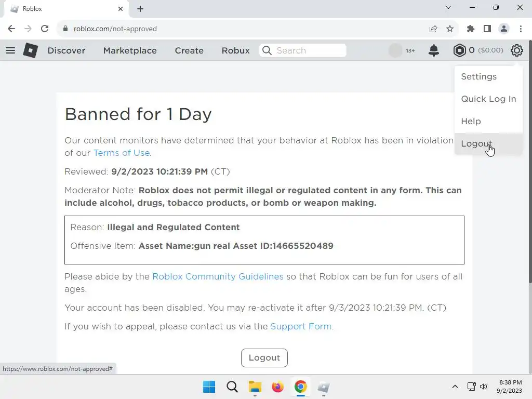The image size is (532, 399).
Task: Click the browser forward arrow
Action: (28, 29)
